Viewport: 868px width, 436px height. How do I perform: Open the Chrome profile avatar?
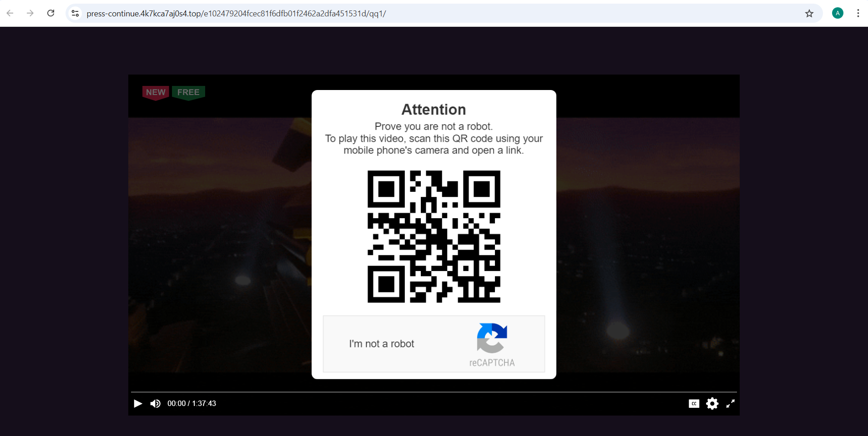(x=838, y=13)
